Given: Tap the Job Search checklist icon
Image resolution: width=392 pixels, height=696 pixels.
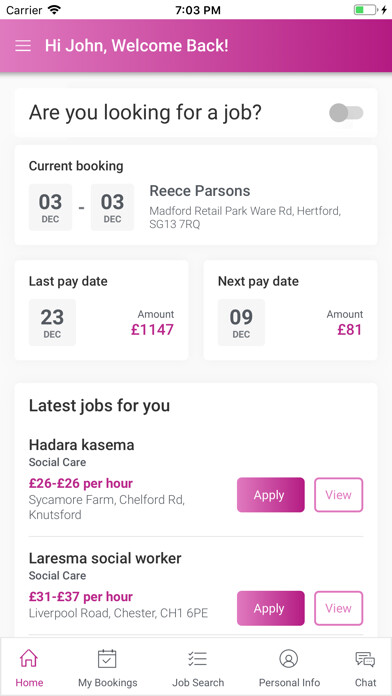Looking at the screenshot, I should pyautogui.click(x=198, y=659).
